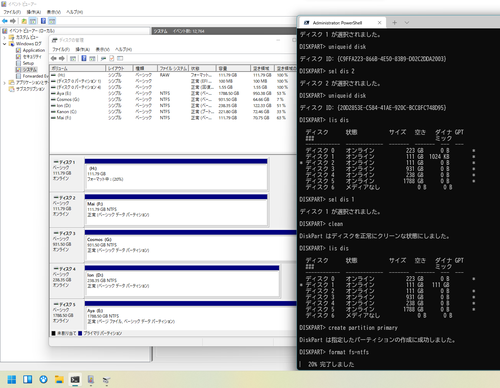
Task: Open help icon in Disk Management toolbar
Action: (x=84, y=58)
